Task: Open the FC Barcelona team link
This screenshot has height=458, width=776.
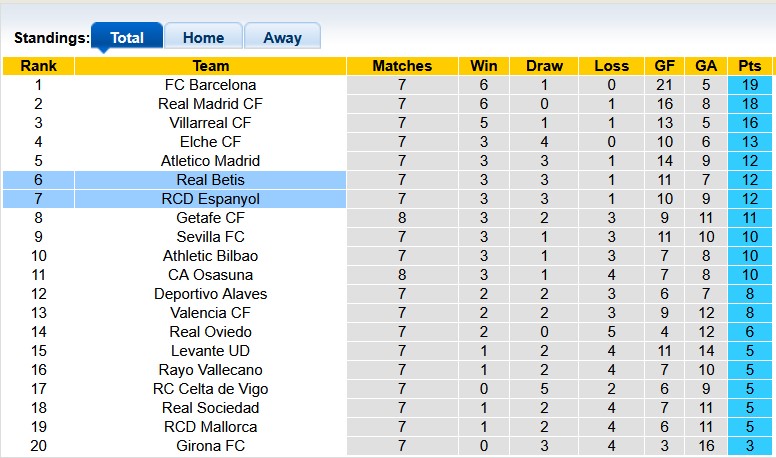Action: (210, 85)
